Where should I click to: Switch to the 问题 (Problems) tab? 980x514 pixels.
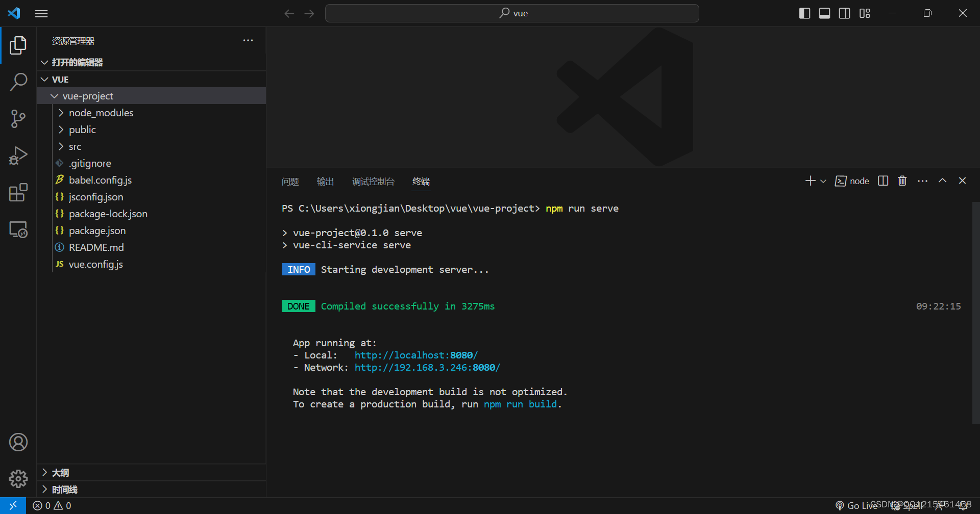pyautogui.click(x=290, y=182)
